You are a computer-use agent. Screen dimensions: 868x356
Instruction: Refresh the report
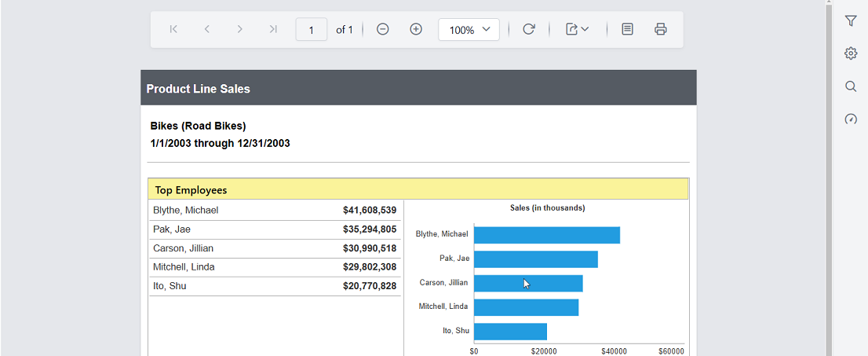[x=529, y=29]
